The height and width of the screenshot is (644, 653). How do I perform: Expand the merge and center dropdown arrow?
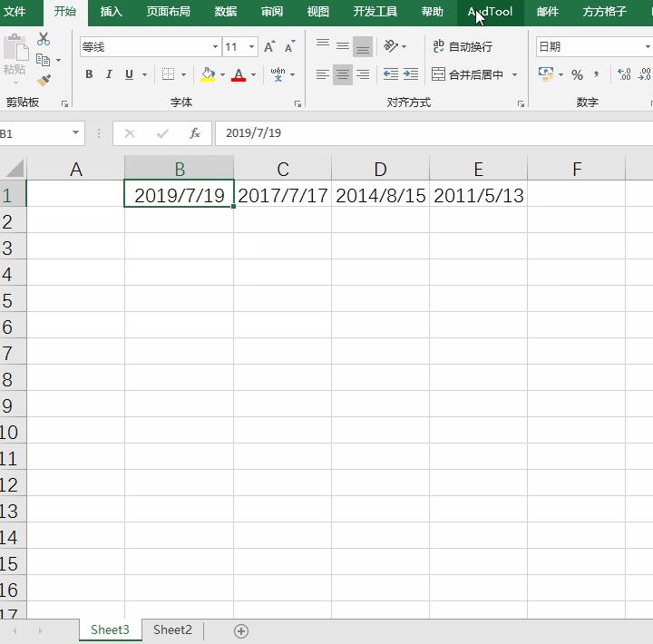(515, 75)
